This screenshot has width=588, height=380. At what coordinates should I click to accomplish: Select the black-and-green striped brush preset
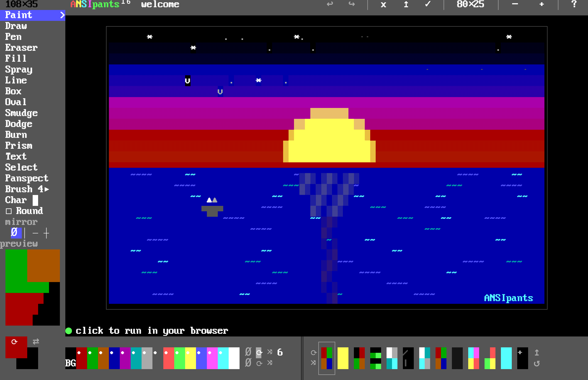click(375, 358)
